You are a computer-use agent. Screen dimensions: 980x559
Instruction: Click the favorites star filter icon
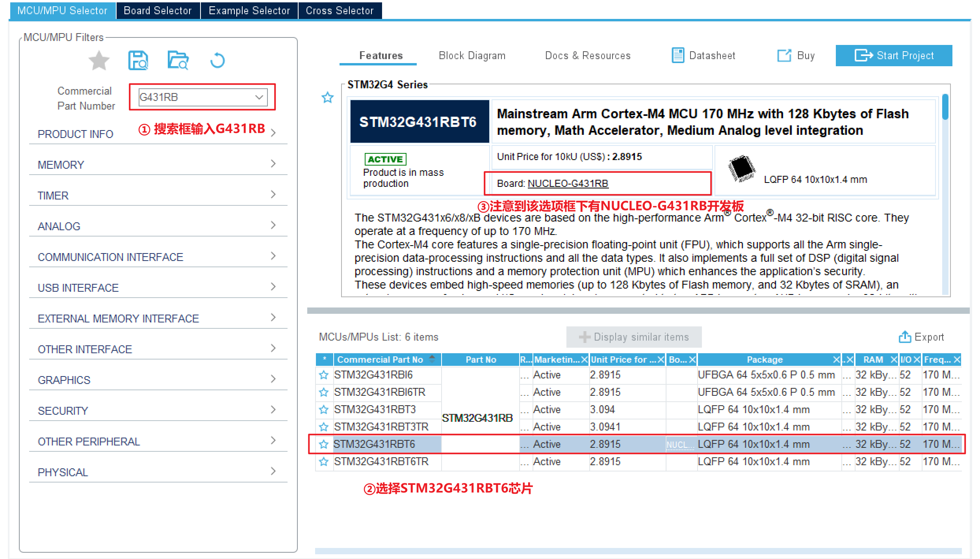tap(99, 61)
